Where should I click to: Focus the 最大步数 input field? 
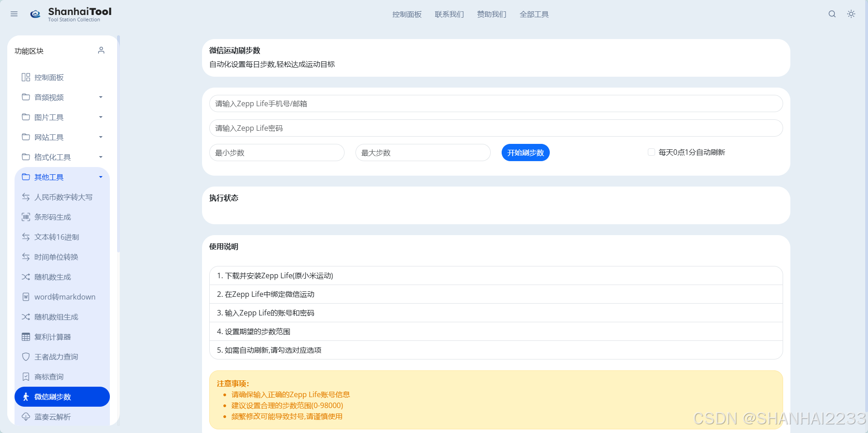click(423, 153)
